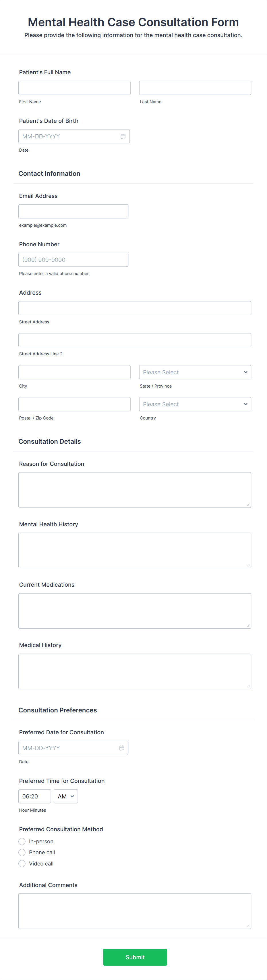Image resolution: width=267 pixels, height=980 pixels.
Task: Click the Reason for Consultation text area
Action: pos(134,490)
